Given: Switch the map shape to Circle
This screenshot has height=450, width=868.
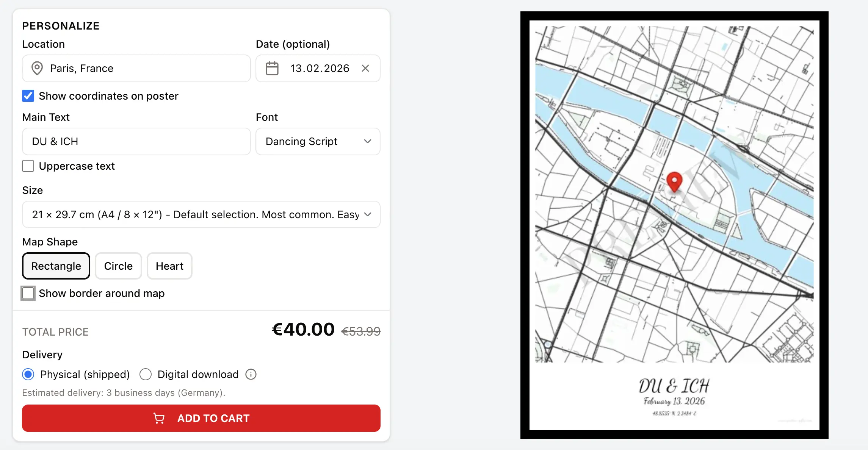Looking at the screenshot, I should [118, 266].
